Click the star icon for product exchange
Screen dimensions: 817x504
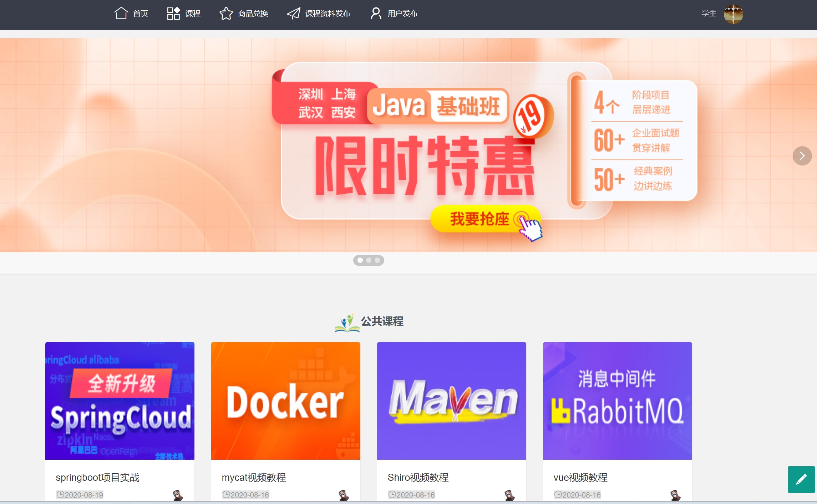pos(226,14)
